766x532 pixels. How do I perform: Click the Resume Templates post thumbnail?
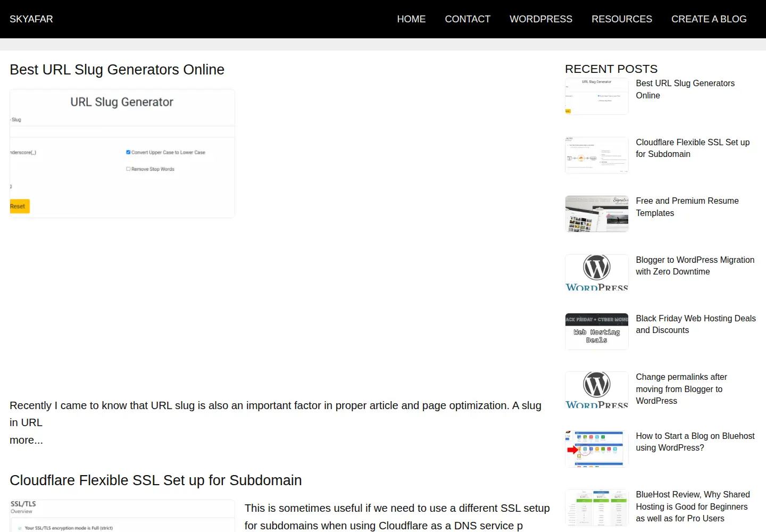click(597, 214)
